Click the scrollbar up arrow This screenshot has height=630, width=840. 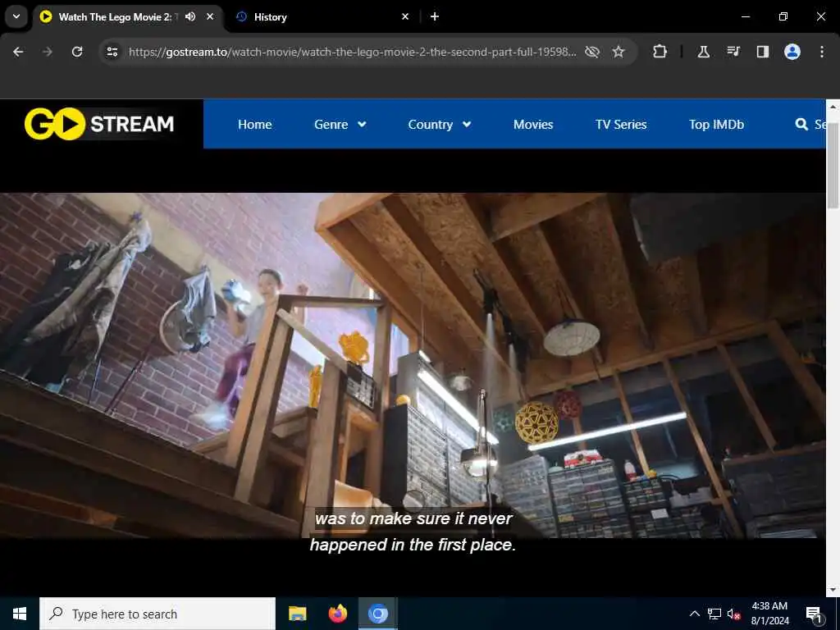click(833, 106)
